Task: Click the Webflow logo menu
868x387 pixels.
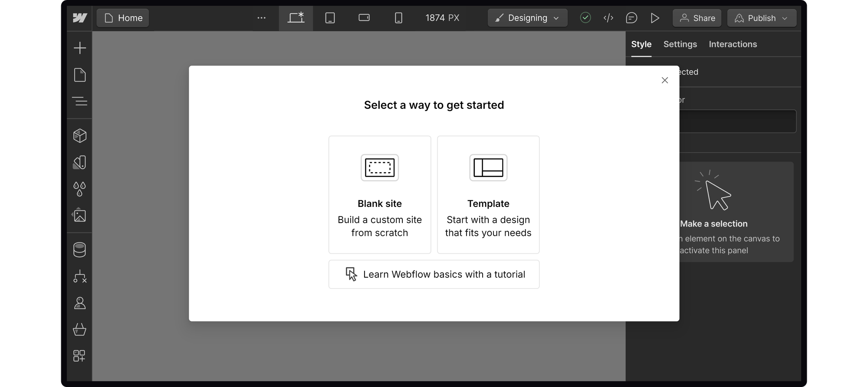Action: [x=80, y=18]
